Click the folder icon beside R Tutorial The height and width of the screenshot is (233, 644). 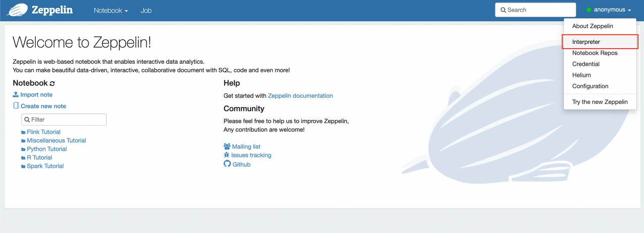(23, 158)
